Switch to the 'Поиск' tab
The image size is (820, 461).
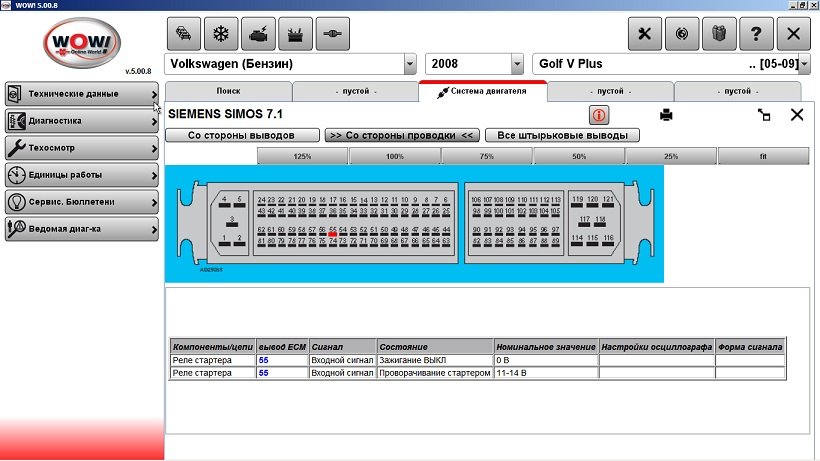click(x=228, y=91)
